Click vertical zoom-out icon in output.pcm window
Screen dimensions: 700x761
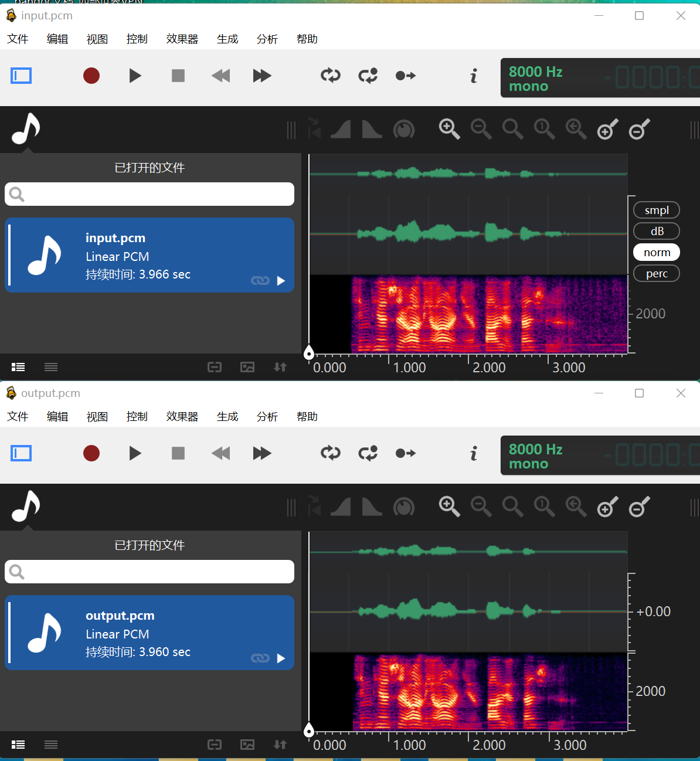(x=640, y=507)
